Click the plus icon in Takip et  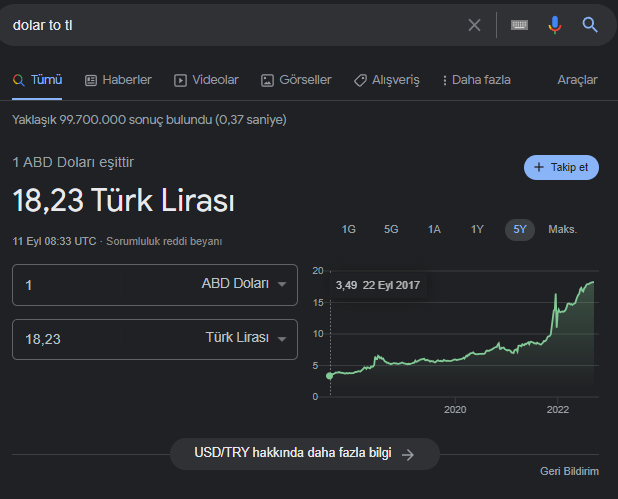539,167
